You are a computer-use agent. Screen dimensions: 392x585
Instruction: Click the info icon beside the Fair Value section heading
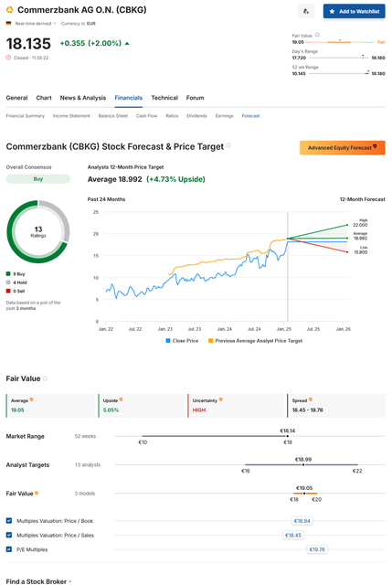pyautogui.click(x=45, y=378)
